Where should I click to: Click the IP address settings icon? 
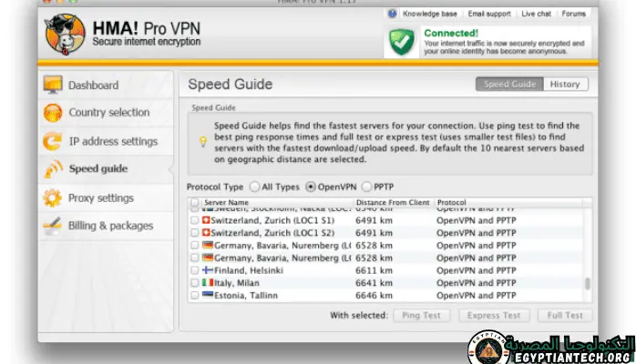click(x=53, y=141)
